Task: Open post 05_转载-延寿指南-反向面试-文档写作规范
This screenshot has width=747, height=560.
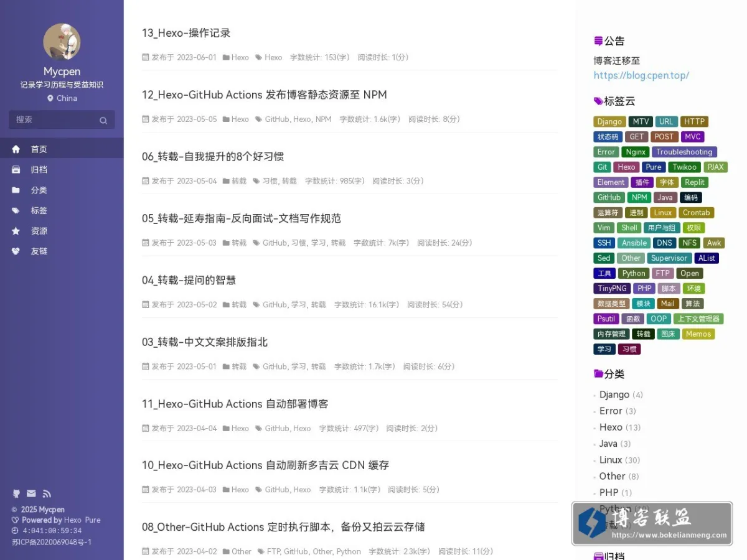Action: click(242, 218)
